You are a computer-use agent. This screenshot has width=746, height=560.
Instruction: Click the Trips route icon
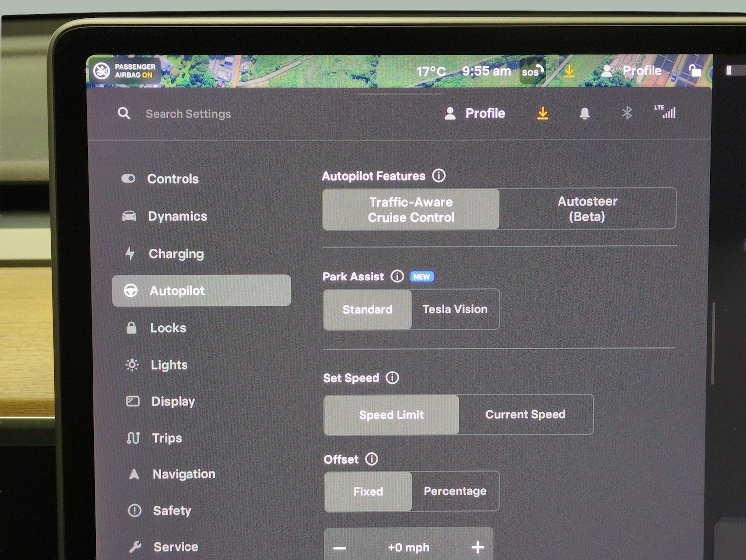point(133,438)
